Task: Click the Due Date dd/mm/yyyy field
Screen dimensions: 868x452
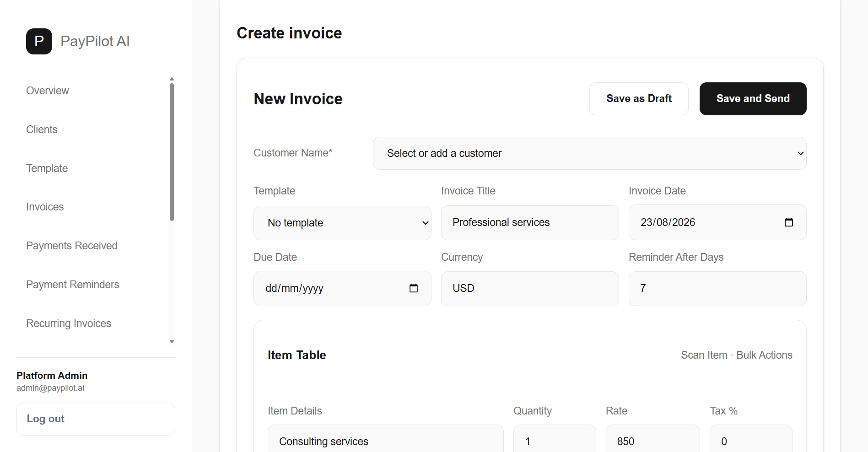Action: click(342, 288)
